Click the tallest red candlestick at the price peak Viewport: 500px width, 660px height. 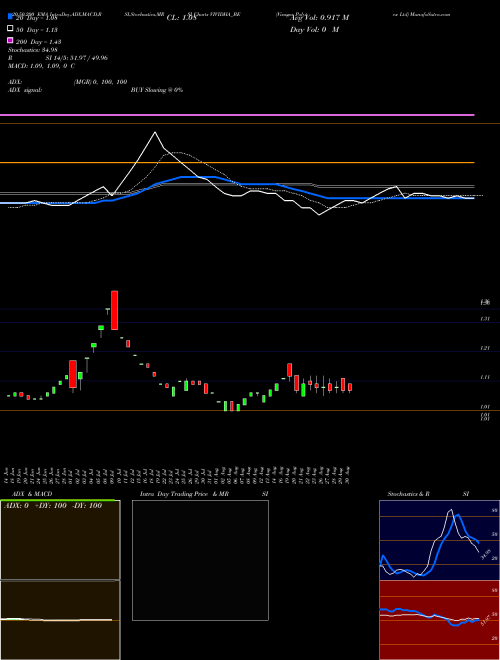point(114,310)
